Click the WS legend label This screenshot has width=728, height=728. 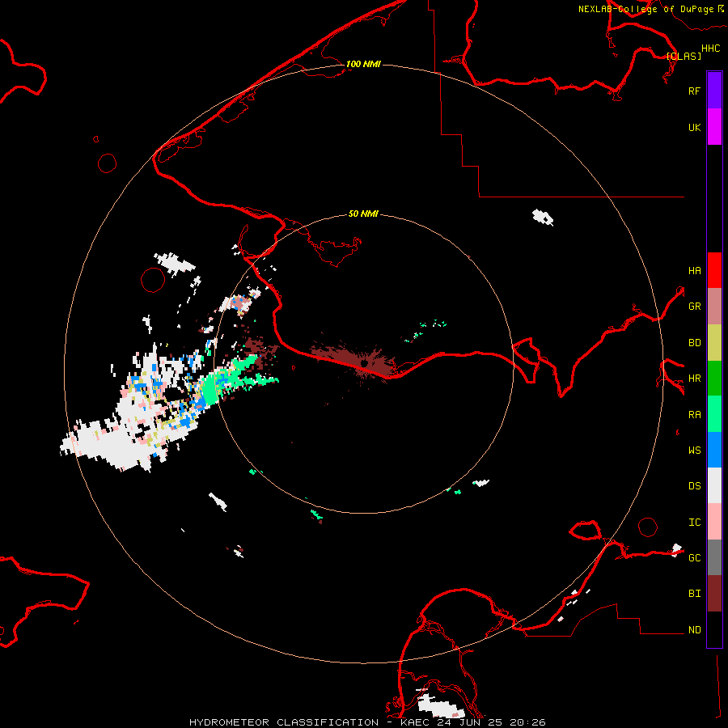694,451
